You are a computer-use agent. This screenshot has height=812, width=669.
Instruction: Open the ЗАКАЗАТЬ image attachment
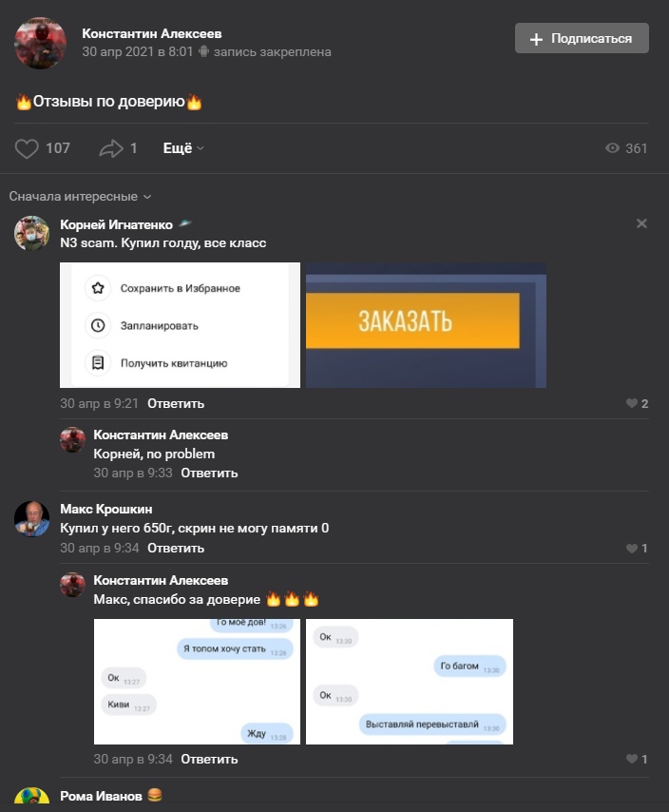pyautogui.click(x=426, y=325)
